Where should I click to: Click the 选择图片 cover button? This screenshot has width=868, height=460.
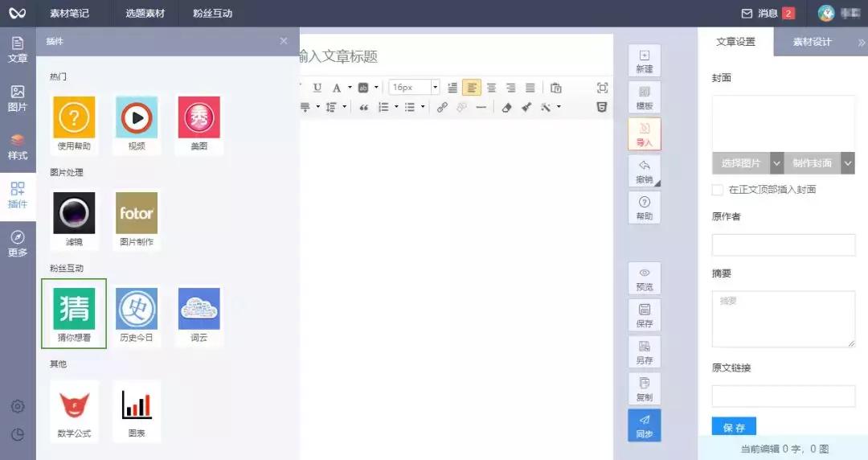(741, 163)
